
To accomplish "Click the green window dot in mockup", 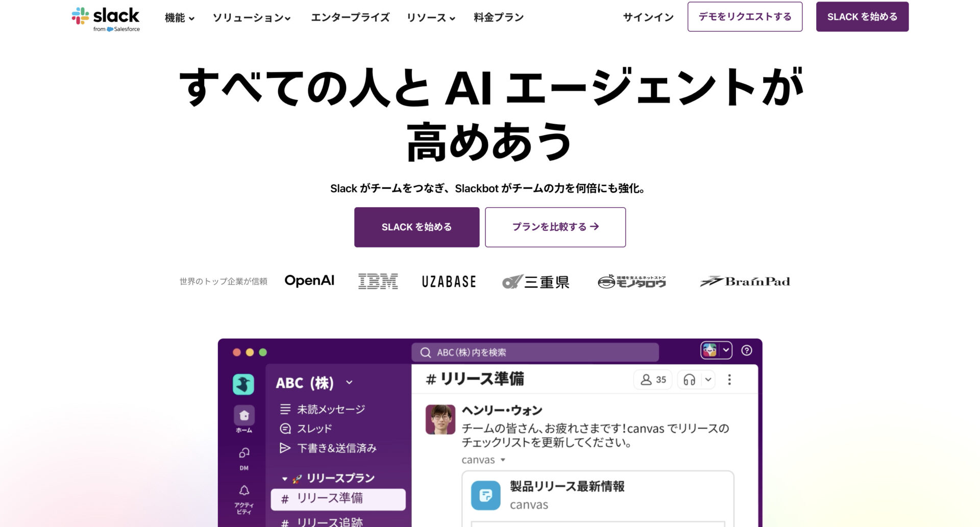I will coord(263,353).
